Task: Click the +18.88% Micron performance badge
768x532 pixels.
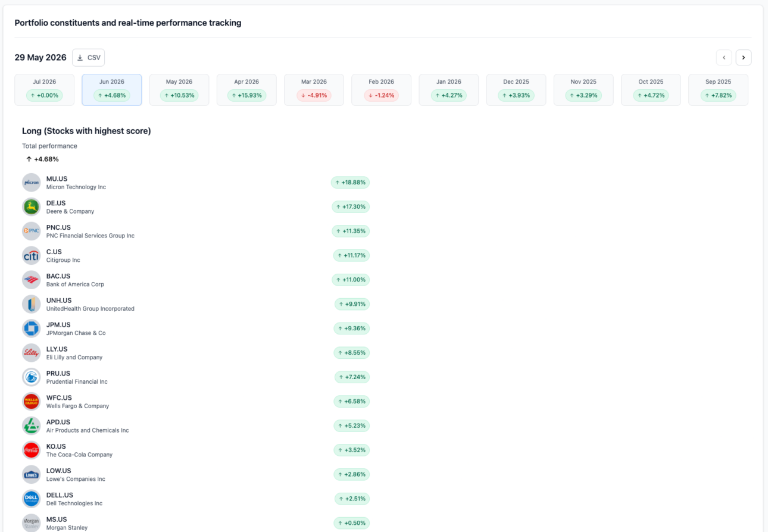Action: click(x=350, y=183)
